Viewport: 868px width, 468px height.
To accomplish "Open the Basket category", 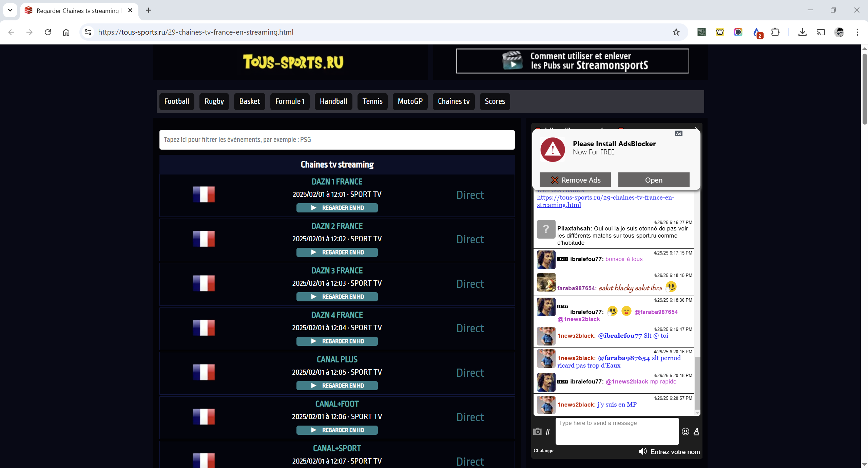I will pos(250,101).
